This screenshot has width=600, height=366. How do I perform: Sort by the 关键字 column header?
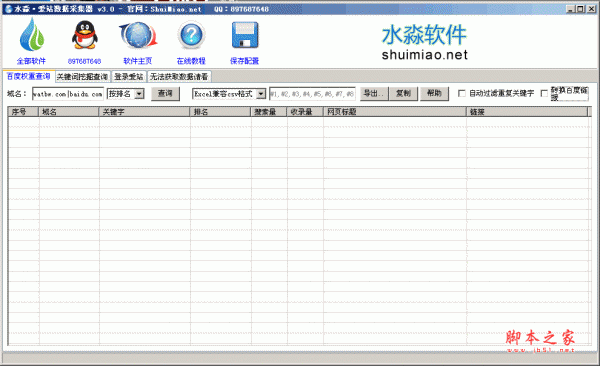click(144, 112)
